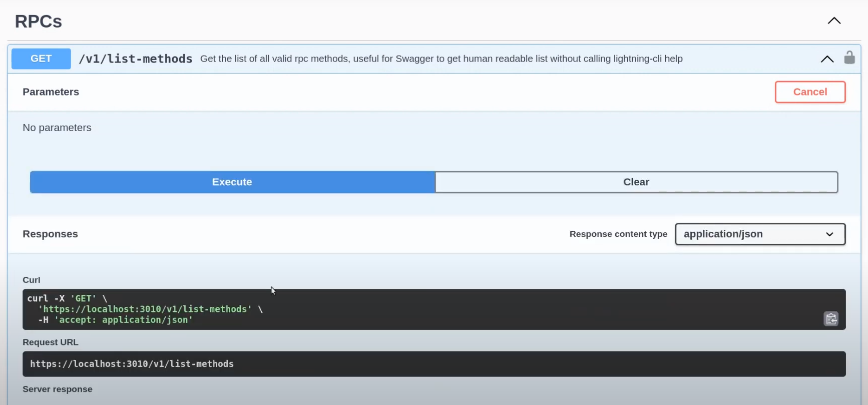This screenshot has width=868, height=405.
Task: Copy the curl command via clipboard icon
Action: coord(831,319)
